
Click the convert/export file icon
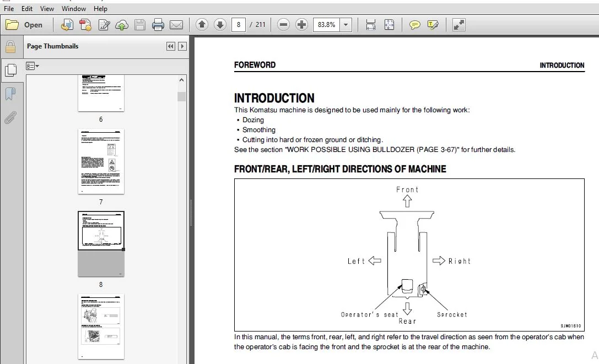[67, 25]
